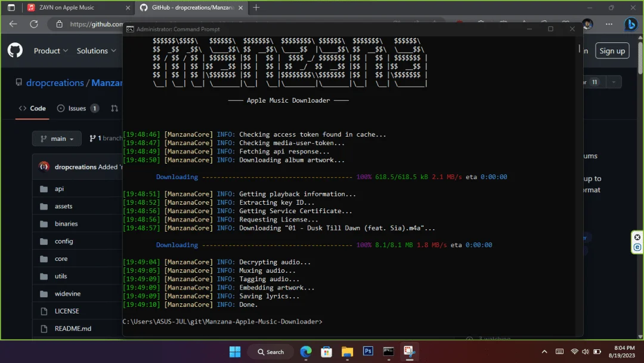Screen dimensions: 644x363
Task: Click the "Apple Music Downloader" banner text
Action: pyautogui.click(x=289, y=100)
